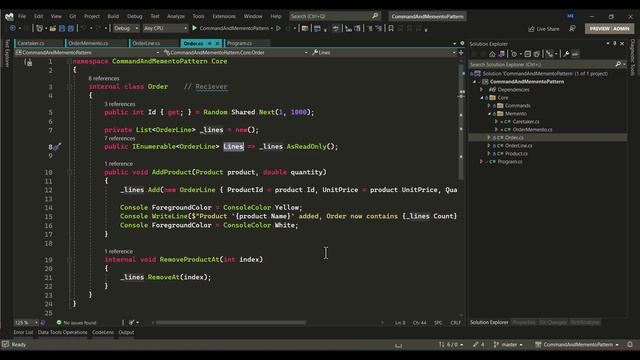
Task: Toggle auto-hide pin on Solution Explorer
Action: click(x=615, y=43)
